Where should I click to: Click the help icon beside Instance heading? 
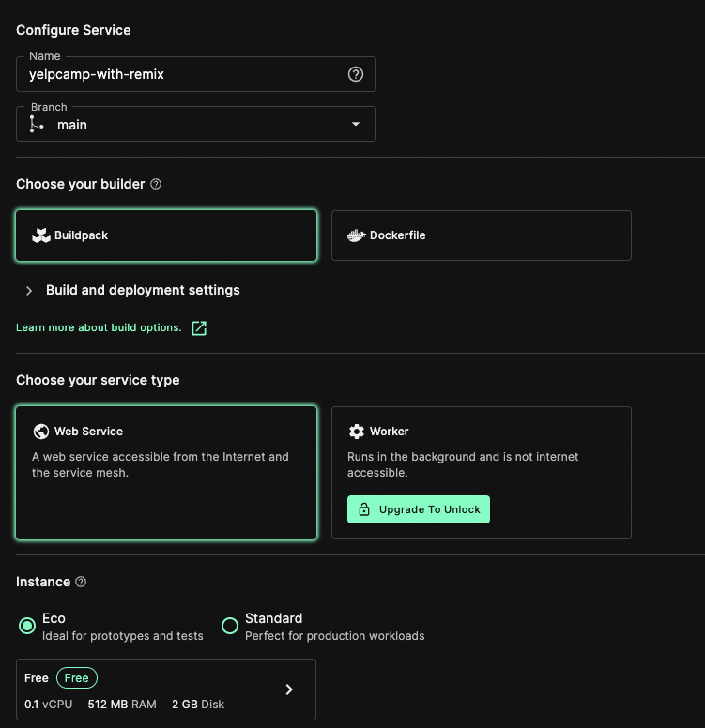81,582
